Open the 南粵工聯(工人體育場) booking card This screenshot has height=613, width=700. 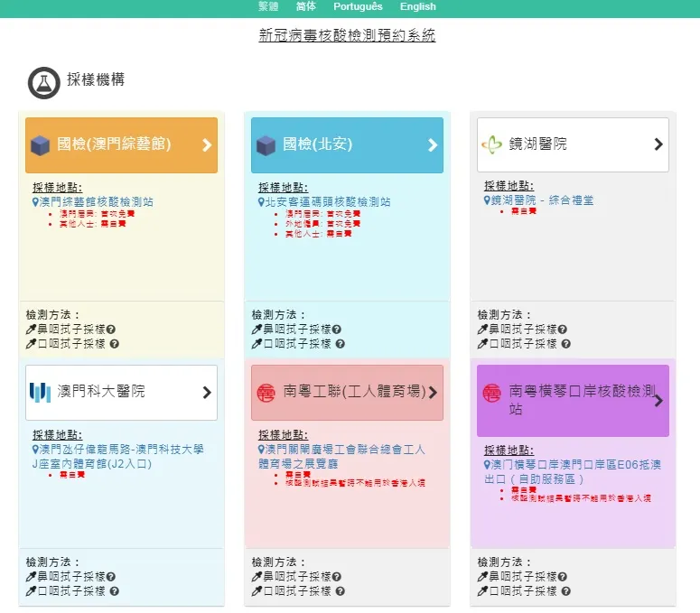[347, 392]
